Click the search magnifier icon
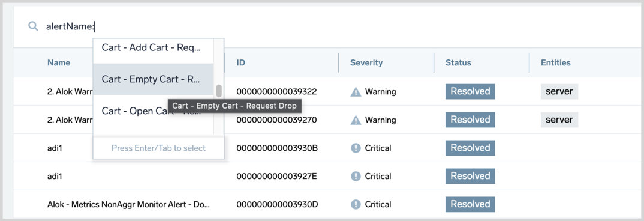 33,26
